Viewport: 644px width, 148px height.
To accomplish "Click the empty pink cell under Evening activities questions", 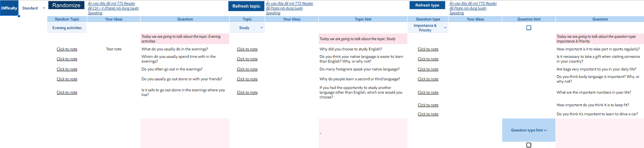I will [x=185, y=133].
